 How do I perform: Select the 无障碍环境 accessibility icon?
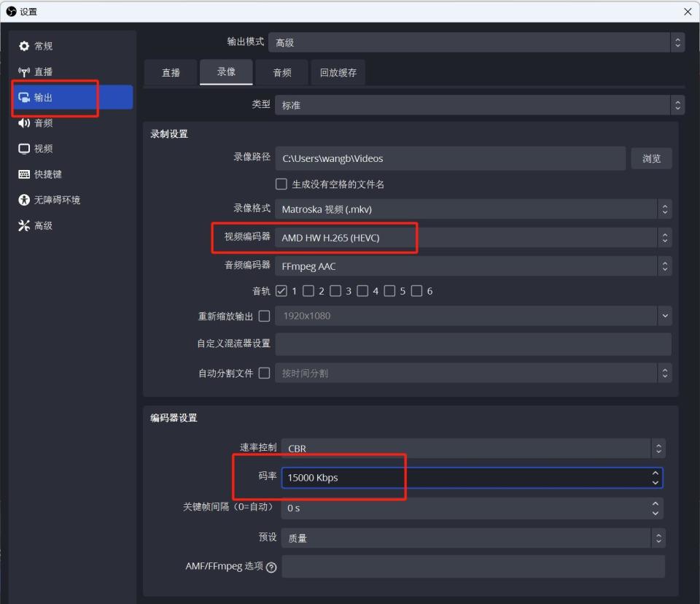click(x=24, y=200)
